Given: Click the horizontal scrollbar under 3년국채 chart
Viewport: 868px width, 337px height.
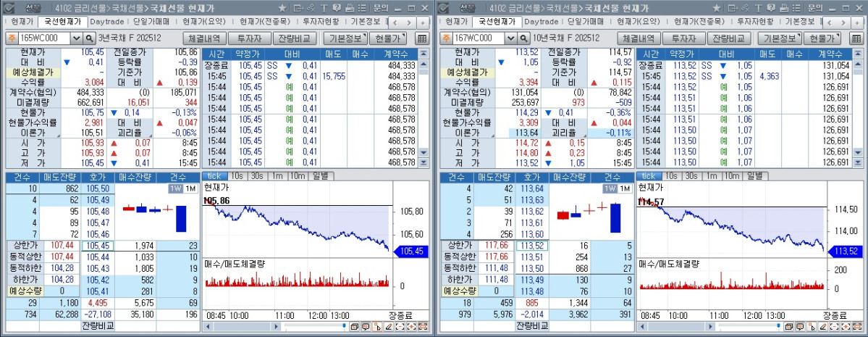Looking at the screenshot, I should pos(243,326).
